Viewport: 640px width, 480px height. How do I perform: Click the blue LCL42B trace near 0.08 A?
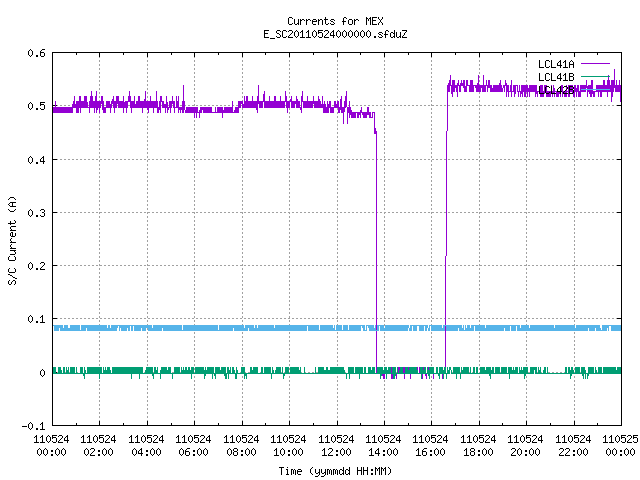coord(337,328)
